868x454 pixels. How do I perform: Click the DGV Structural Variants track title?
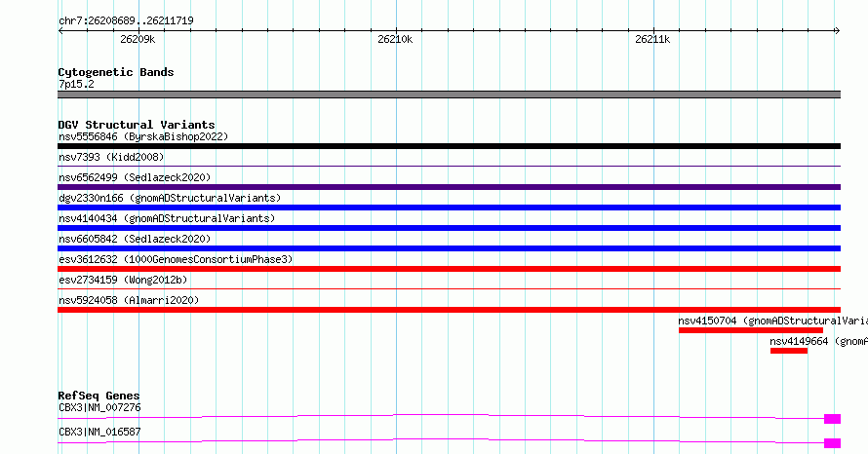point(137,125)
